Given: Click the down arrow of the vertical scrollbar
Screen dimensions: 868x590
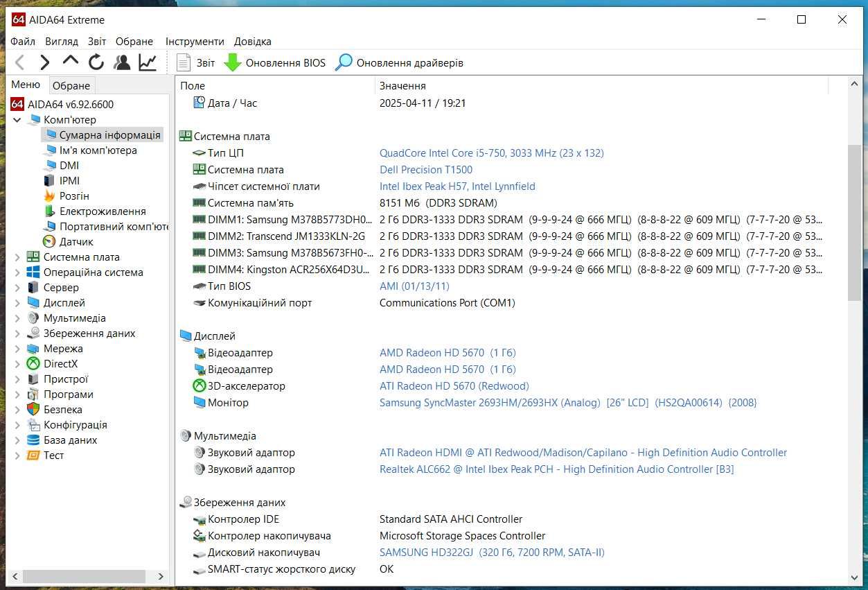Looking at the screenshot, I should click(855, 578).
